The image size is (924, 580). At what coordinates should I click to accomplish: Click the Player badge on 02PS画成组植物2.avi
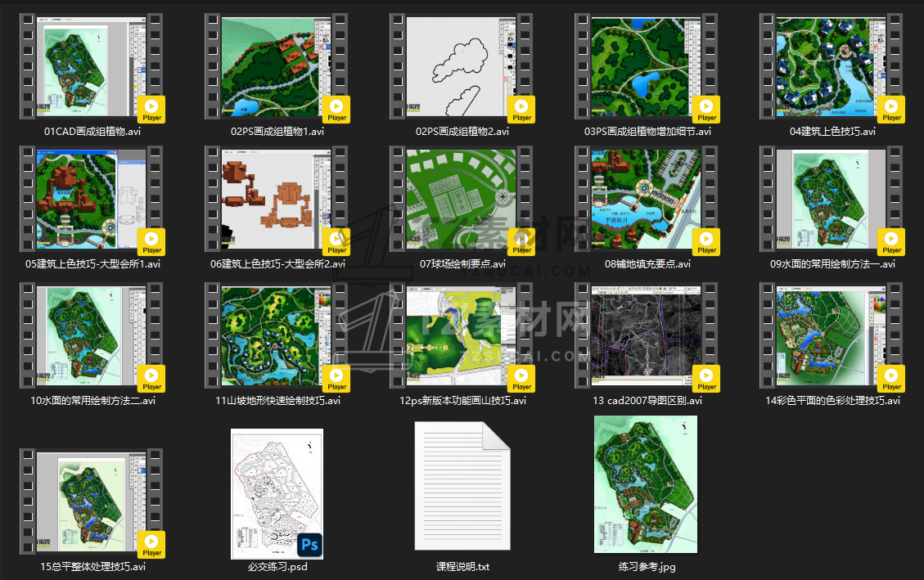click(521, 110)
